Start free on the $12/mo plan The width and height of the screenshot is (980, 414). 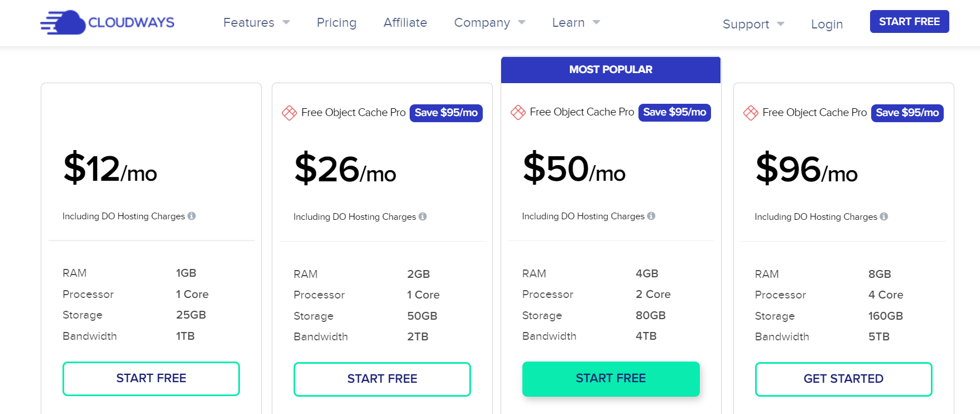(151, 378)
